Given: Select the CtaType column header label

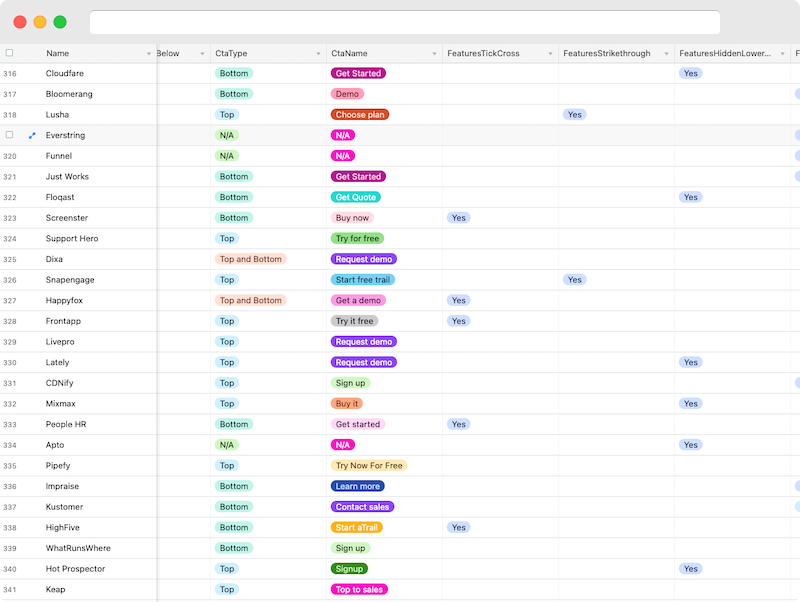Looking at the screenshot, I should coord(231,54).
